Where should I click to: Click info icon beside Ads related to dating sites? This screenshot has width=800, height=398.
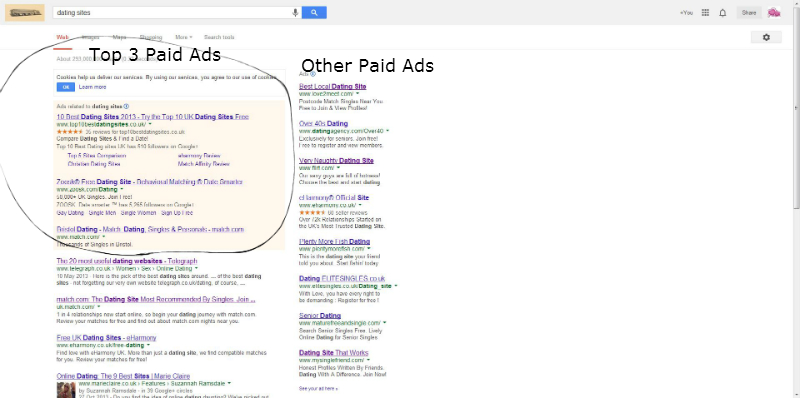coord(127,107)
